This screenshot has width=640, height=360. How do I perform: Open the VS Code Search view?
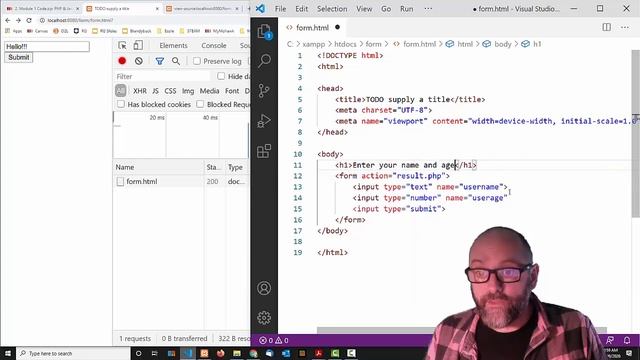(x=264, y=61)
